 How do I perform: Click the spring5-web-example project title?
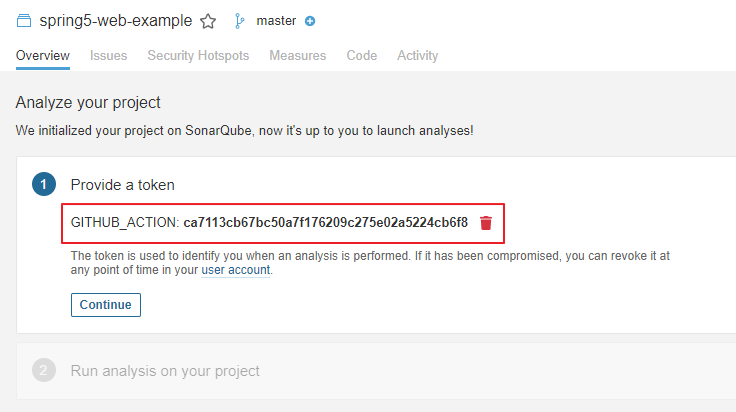click(x=115, y=21)
